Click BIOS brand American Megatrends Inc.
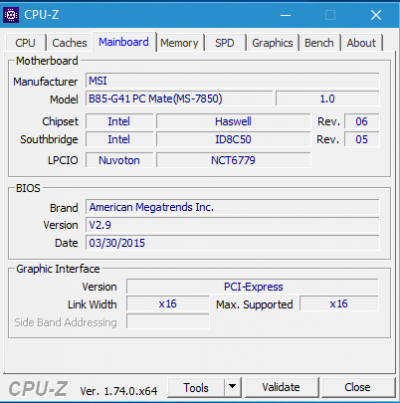Viewport: 400px width, 403px height. 232,207
